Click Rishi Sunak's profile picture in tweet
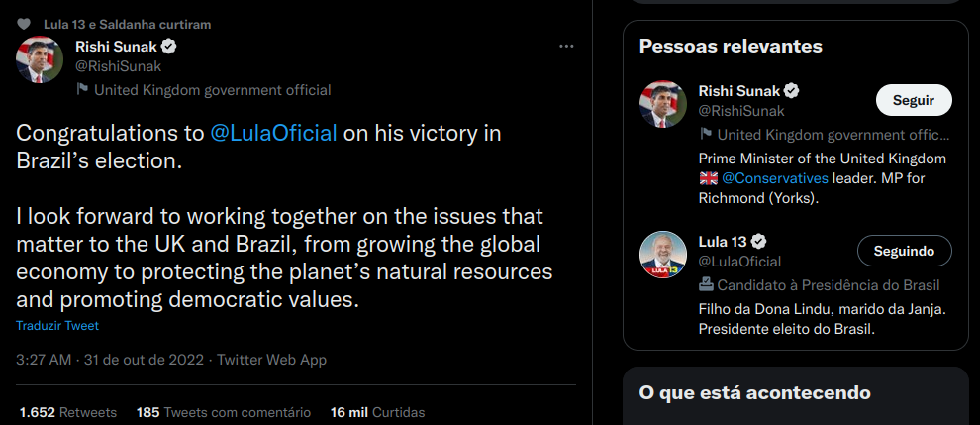The image size is (980, 425). point(40,59)
